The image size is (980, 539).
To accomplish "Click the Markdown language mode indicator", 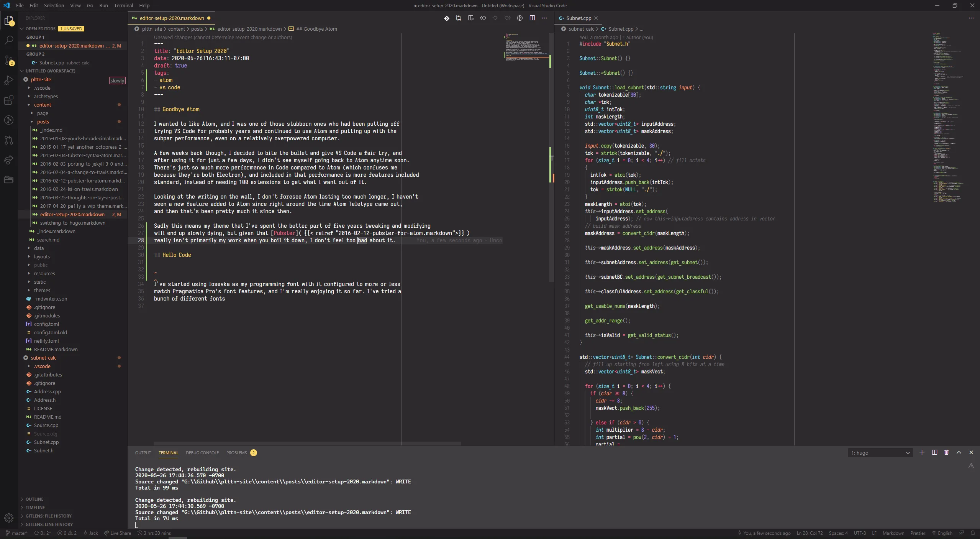I will tap(893, 533).
